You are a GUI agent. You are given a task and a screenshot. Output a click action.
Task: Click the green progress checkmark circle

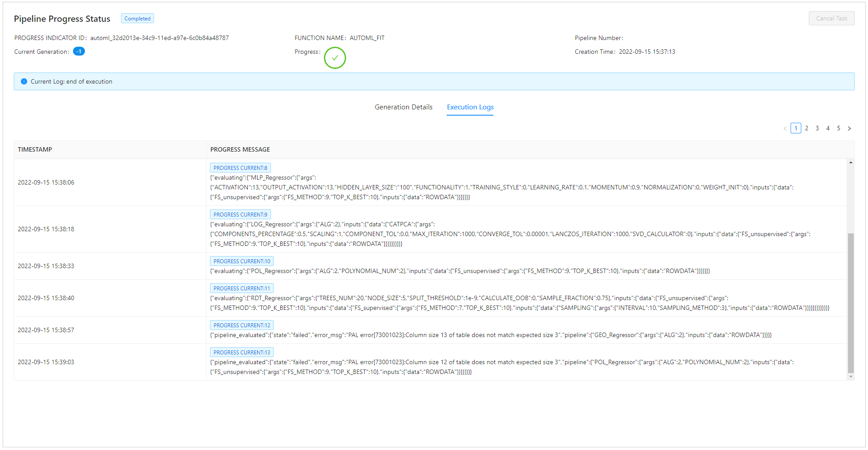coord(335,58)
